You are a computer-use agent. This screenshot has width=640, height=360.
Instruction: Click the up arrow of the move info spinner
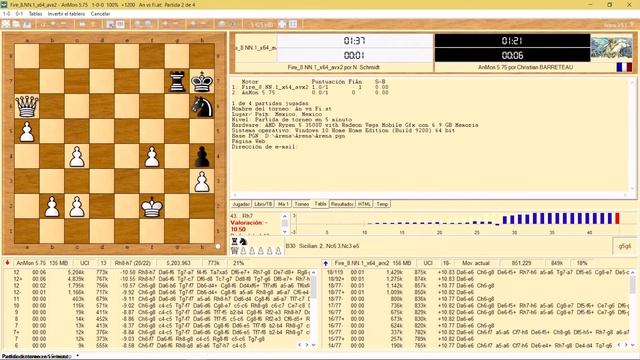284,216
